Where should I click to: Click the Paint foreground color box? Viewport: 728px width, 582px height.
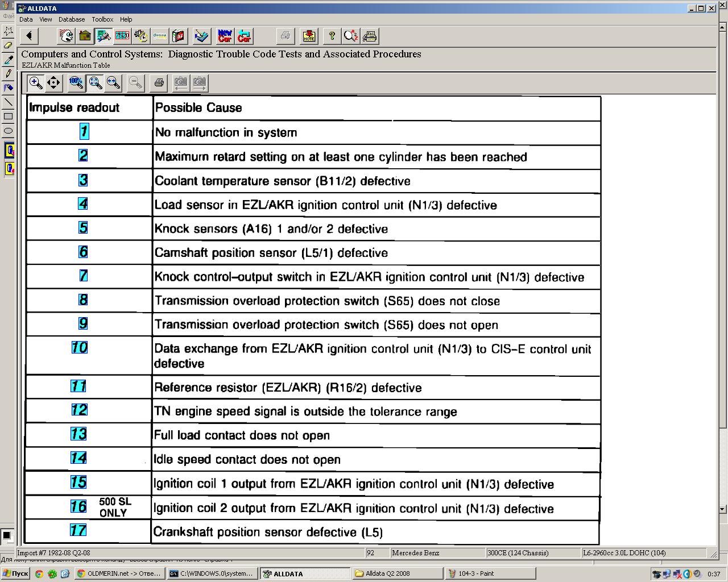[x=7, y=535]
